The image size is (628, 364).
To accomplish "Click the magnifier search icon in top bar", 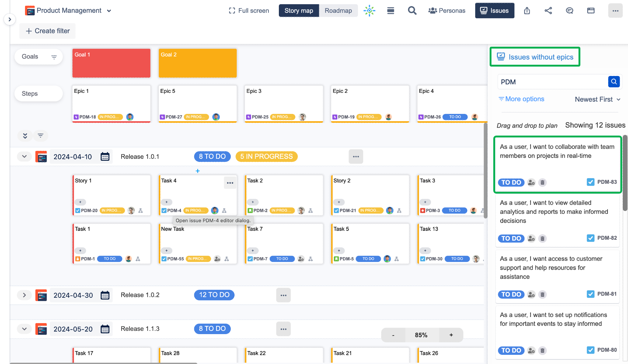I will pos(412,11).
